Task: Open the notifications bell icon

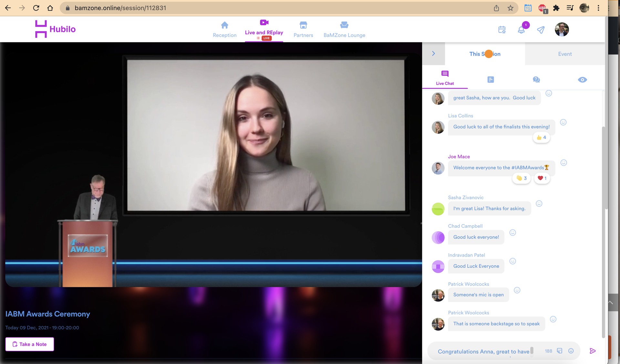Action: point(521,30)
